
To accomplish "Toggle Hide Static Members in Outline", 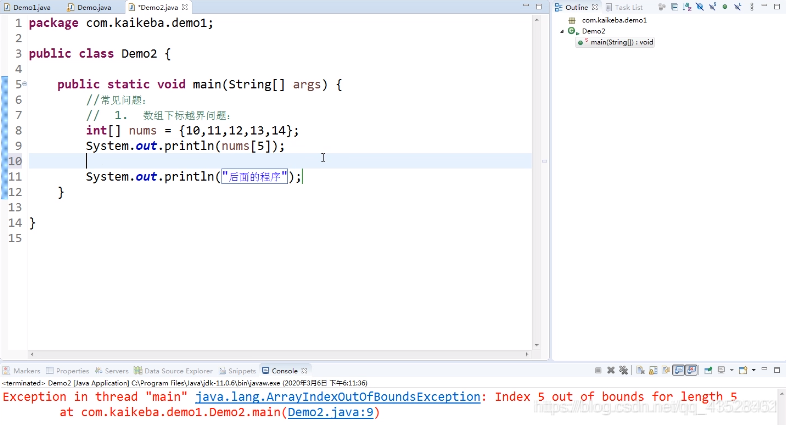I will (713, 7).
